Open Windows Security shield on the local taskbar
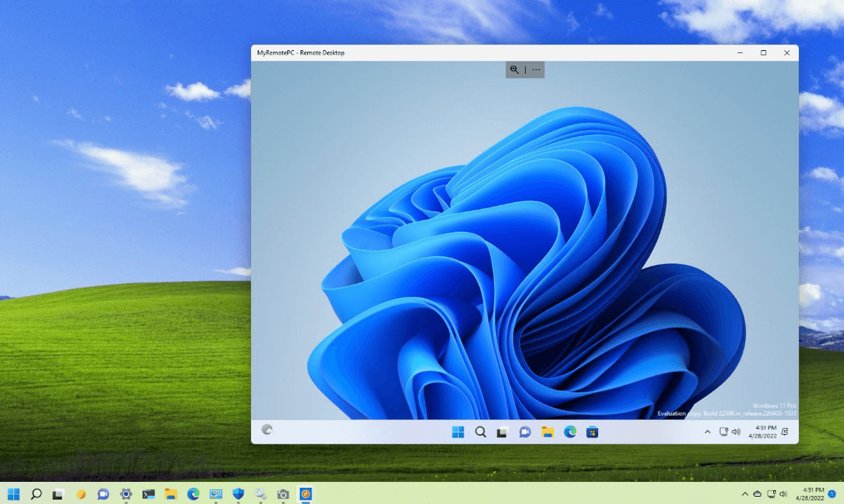Screen dimensions: 844x504 [238, 494]
